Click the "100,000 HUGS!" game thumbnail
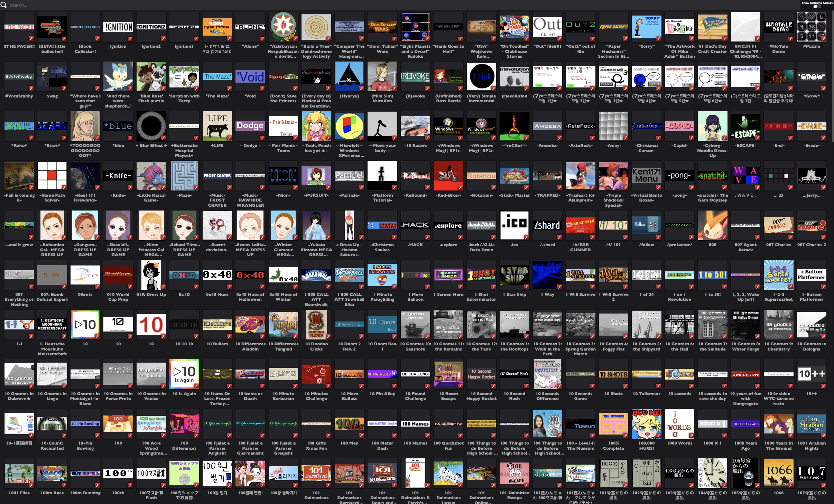The height and width of the screenshot is (504, 834). coord(646,423)
